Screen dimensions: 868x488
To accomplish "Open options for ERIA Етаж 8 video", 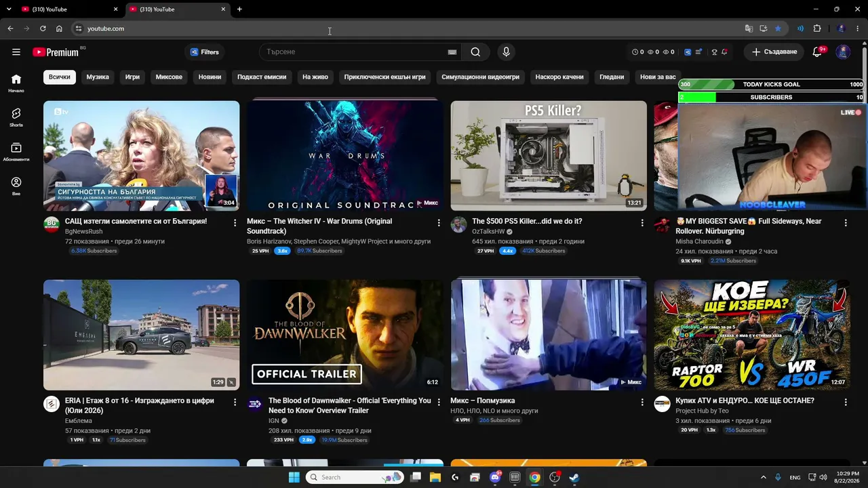I will pyautogui.click(x=235, y=402).
